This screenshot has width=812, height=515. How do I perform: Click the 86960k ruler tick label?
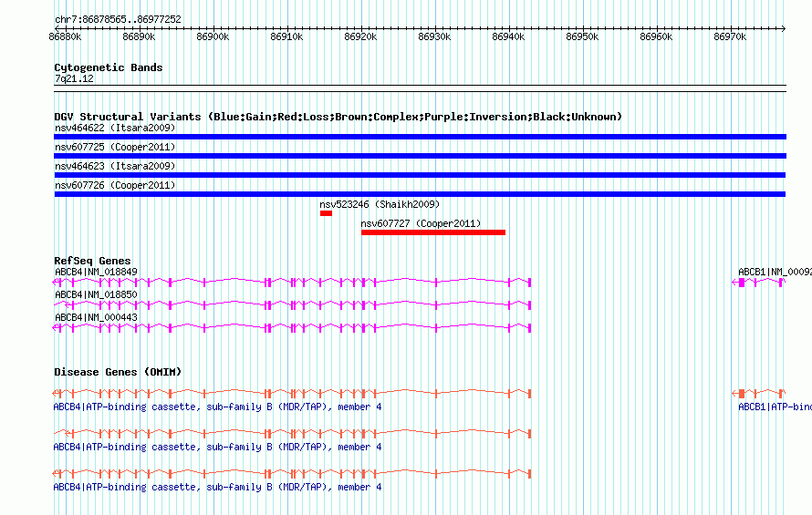click(656, 36)
